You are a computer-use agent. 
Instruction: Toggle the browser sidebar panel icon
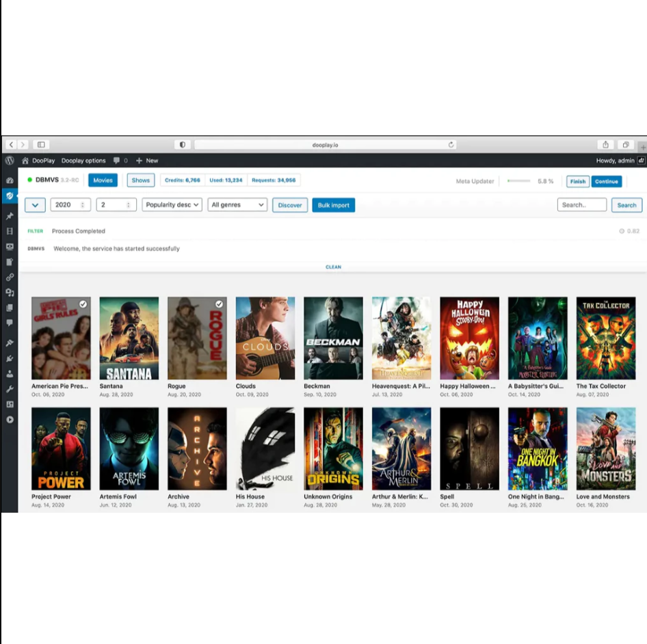pyautogui.click(x=41, y=144)
